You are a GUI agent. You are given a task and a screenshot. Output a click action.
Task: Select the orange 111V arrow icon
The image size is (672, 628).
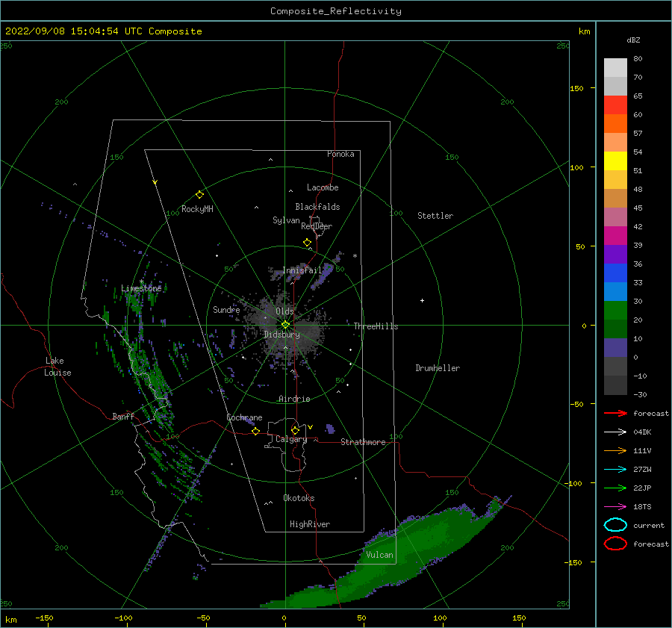click(x=615, y=450)
